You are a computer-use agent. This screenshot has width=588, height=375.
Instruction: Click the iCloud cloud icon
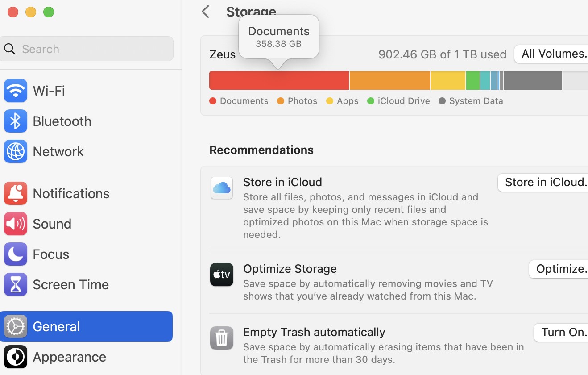tap(222, 188)
